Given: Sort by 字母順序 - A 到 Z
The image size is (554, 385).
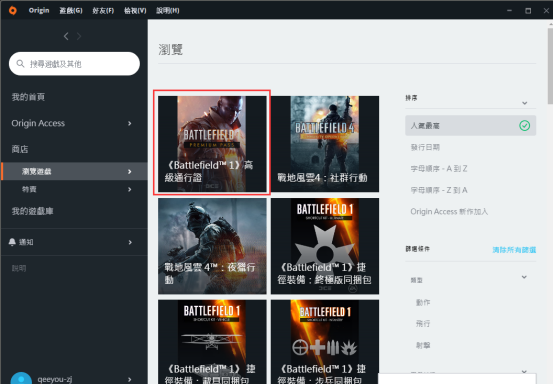Looking at the screenshot, I should (x=438, y=168).
